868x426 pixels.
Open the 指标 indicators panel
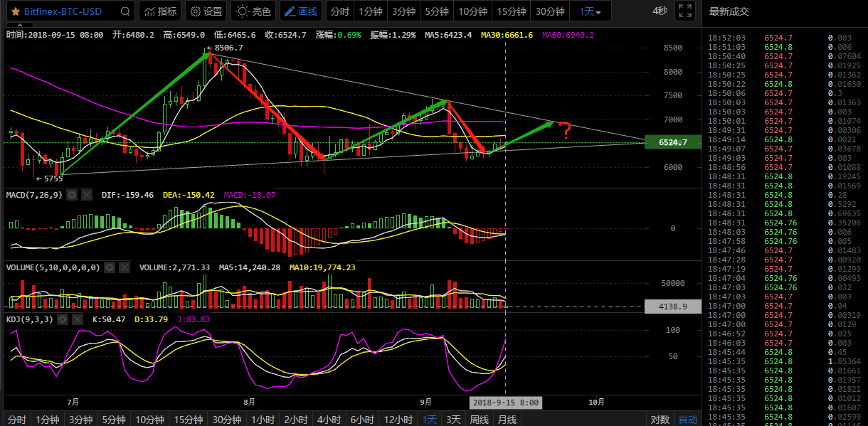coord(160,12)
